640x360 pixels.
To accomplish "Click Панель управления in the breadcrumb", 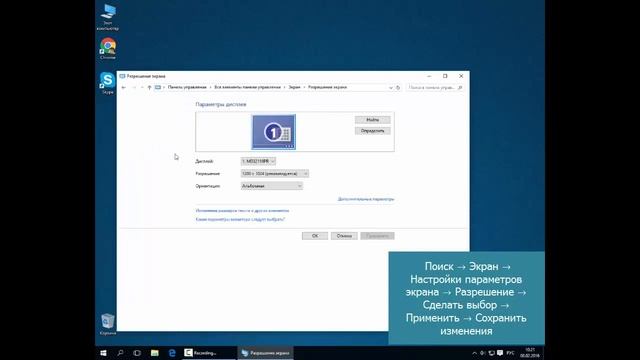I will [187, 87].
